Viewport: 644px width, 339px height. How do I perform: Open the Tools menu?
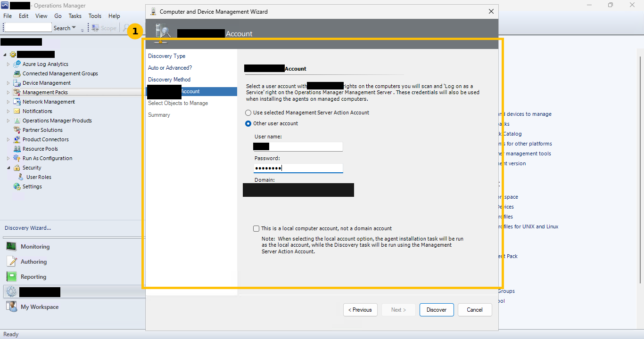95,16
